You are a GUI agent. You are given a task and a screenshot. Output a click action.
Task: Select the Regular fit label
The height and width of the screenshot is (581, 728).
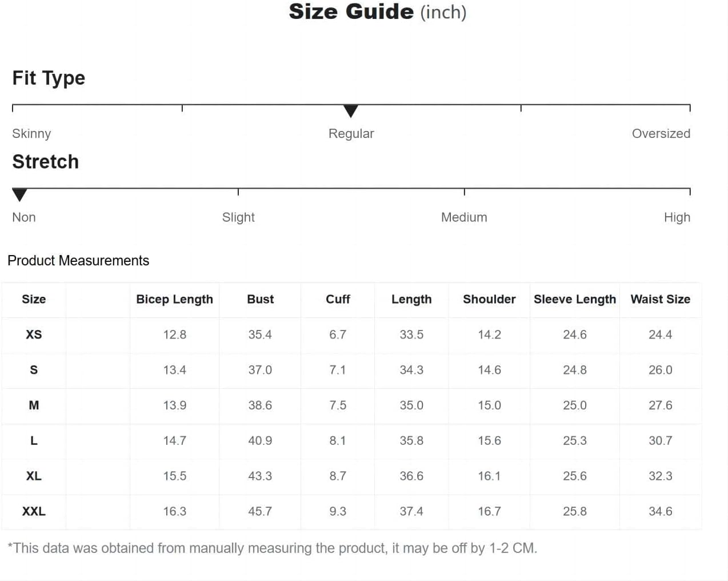click(x=351, y=133)
